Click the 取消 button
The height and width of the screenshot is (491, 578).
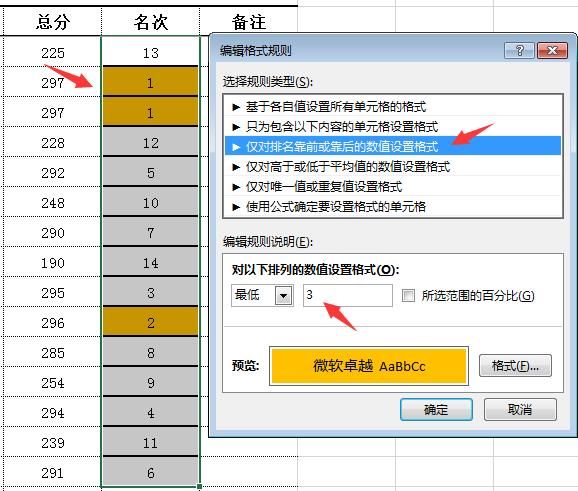[x=520, y=409]
